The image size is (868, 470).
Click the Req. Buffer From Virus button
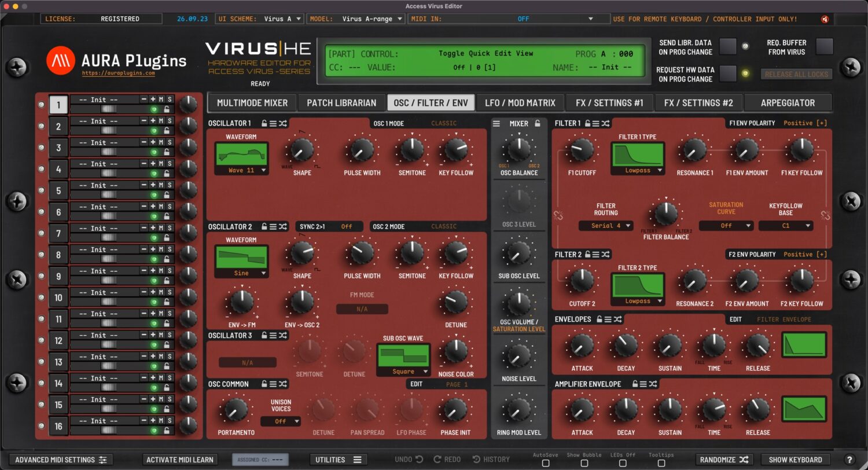823,46
